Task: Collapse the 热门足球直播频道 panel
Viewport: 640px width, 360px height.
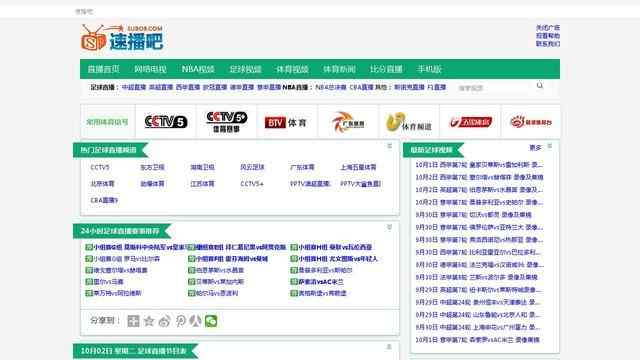Action: 389,146
